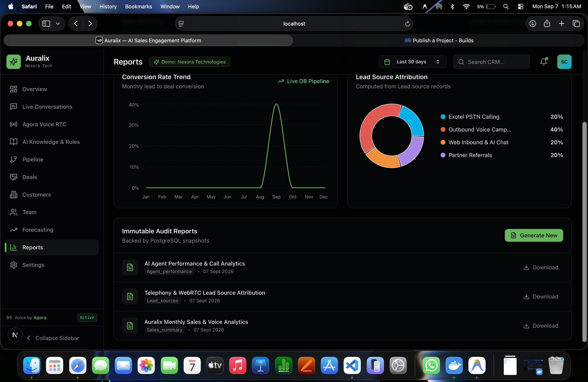Click the Safari share icon
Viewport: 588px width, 382px height.
click(547, 24)
